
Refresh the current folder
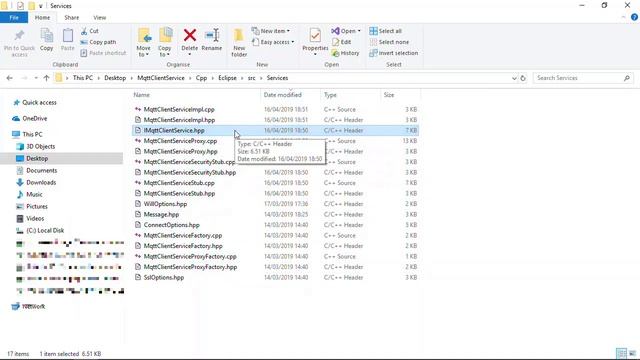pyautogui.click(x=523, y=78)
